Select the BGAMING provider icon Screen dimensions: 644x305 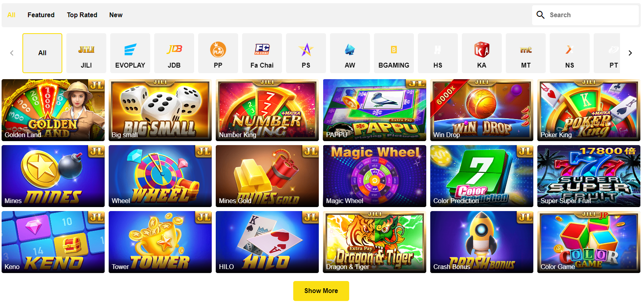click(394, 50)
